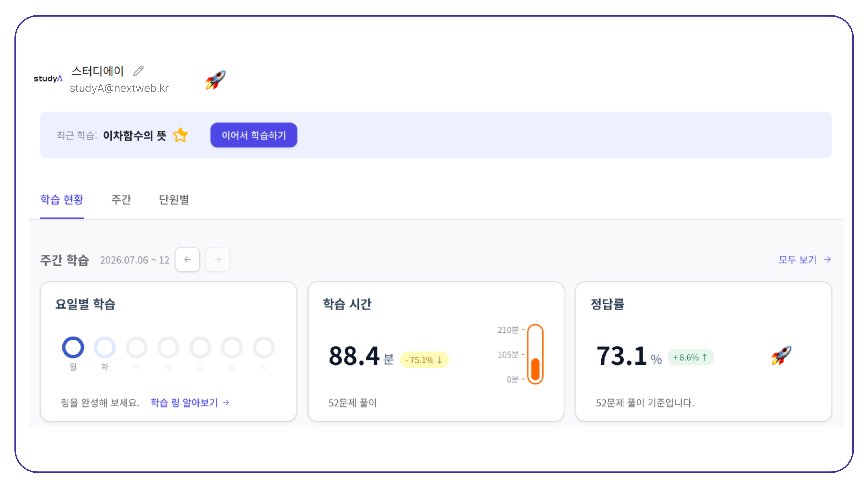Click the 목 learning ring
This screenshot has height=488, width=868.
(x=168, y=347)
